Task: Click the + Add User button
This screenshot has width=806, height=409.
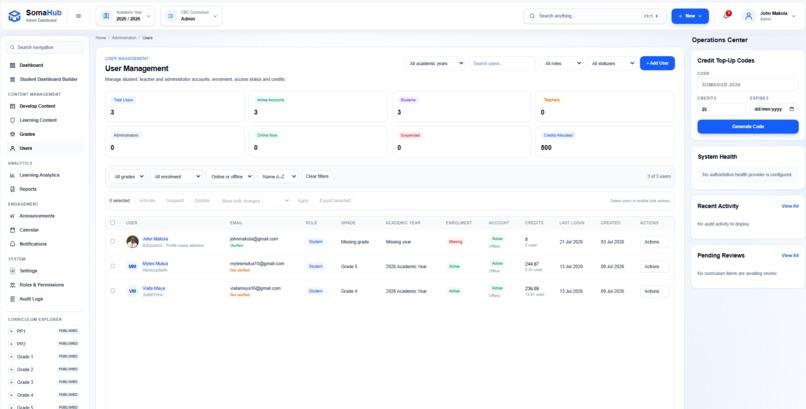Action: (657, 63)
